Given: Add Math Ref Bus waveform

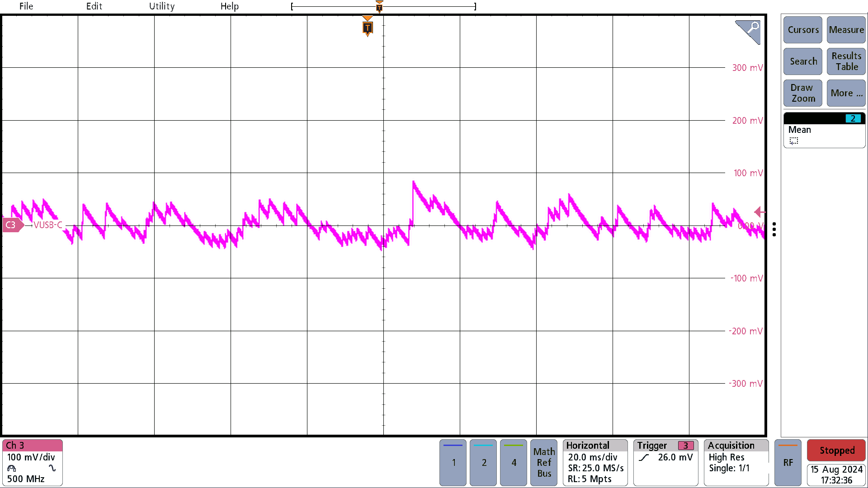Looking at the screenshot, I should point(544,462).
